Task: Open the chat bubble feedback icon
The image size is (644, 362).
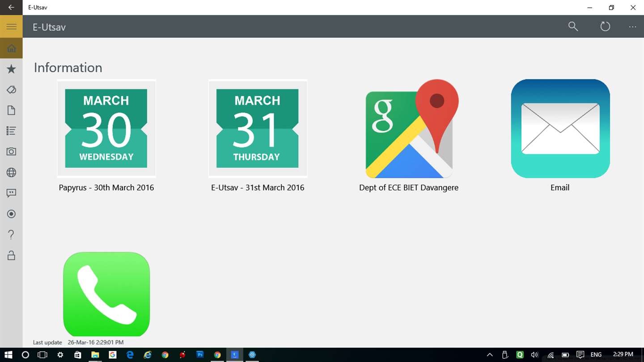Action: 11,193
